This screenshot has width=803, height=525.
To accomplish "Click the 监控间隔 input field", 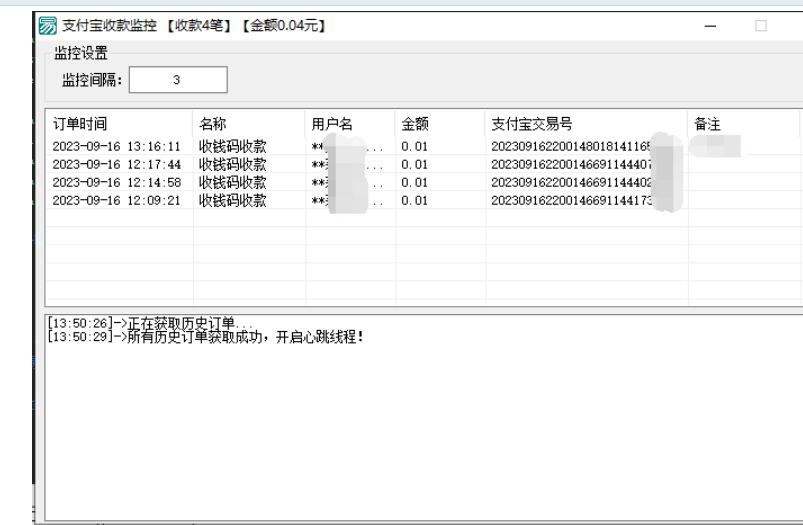I will (178, 80).
